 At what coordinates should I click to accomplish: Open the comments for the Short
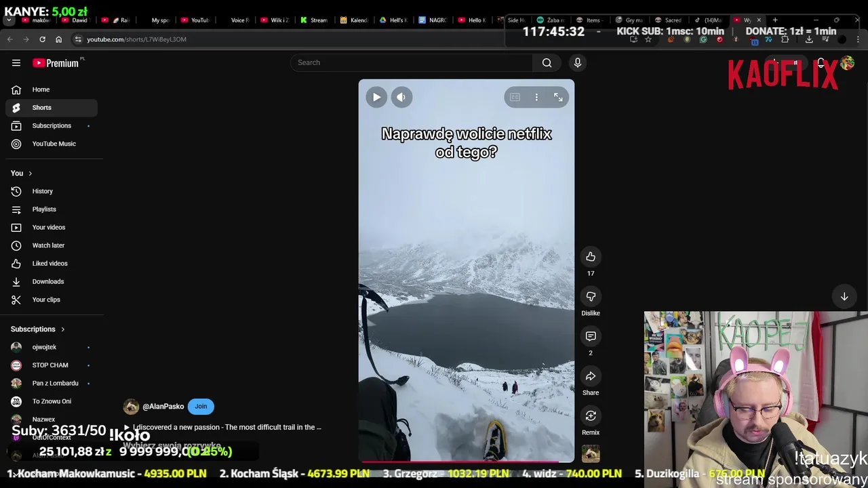tap(591, 336)
